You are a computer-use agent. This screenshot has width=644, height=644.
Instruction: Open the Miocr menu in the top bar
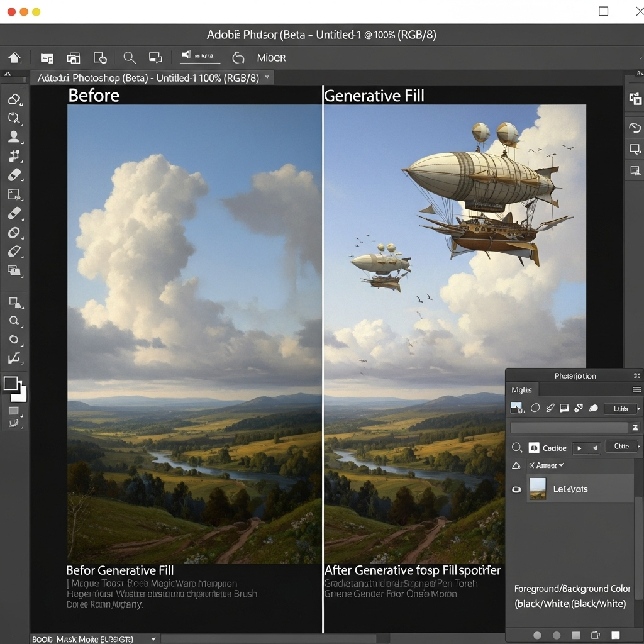[x=270, y=57]
